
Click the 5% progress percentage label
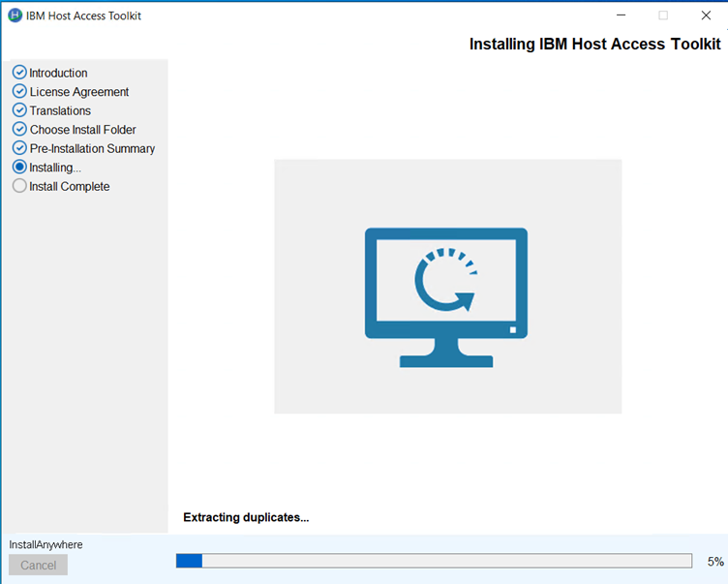(x=715, y=562)
